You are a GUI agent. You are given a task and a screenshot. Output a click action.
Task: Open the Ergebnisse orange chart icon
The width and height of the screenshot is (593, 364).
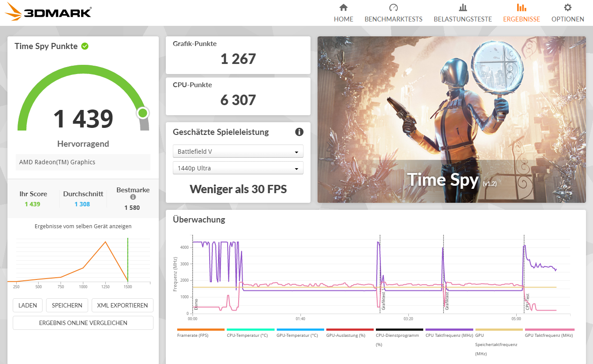click(522, 7)
